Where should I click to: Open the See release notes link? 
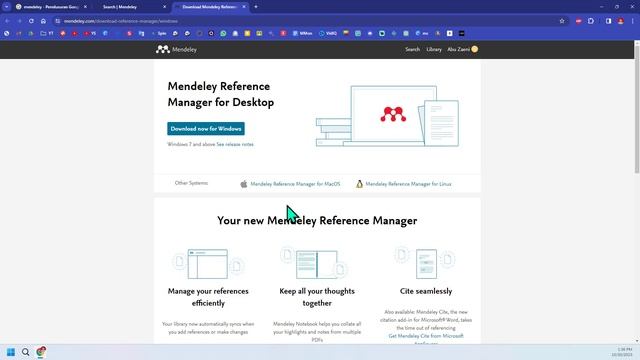[235, 144]
